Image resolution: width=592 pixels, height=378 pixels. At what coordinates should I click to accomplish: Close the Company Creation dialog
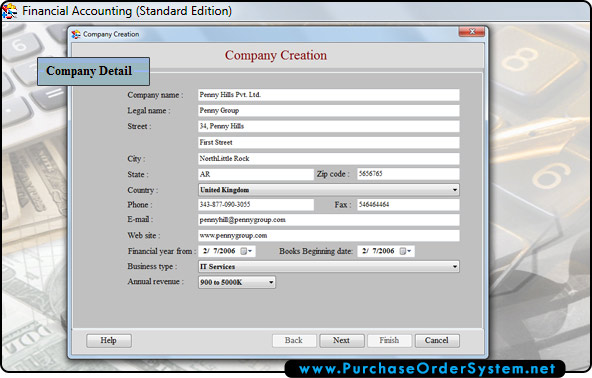[x=472, y=32]
